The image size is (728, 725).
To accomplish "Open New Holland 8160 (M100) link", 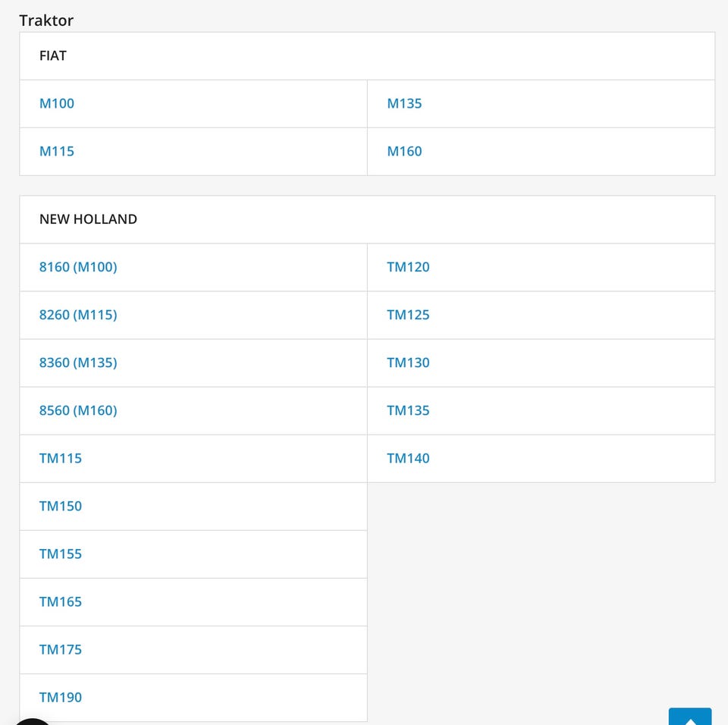I will tap(78, 267).
